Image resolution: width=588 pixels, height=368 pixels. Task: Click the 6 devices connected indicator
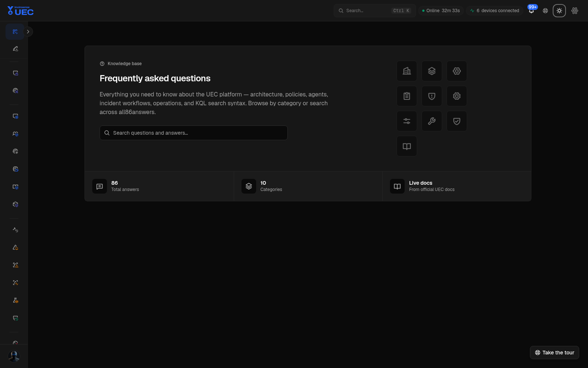495,11
